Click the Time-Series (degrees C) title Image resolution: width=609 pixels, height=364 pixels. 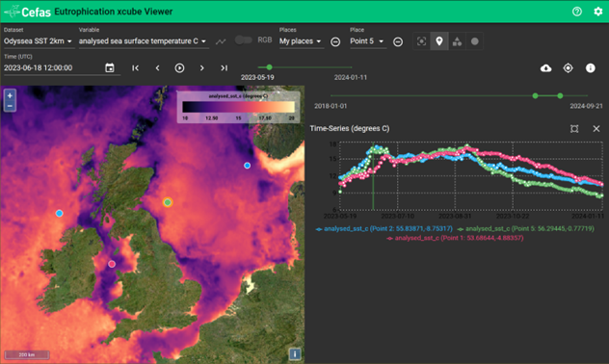click(350, 128)
